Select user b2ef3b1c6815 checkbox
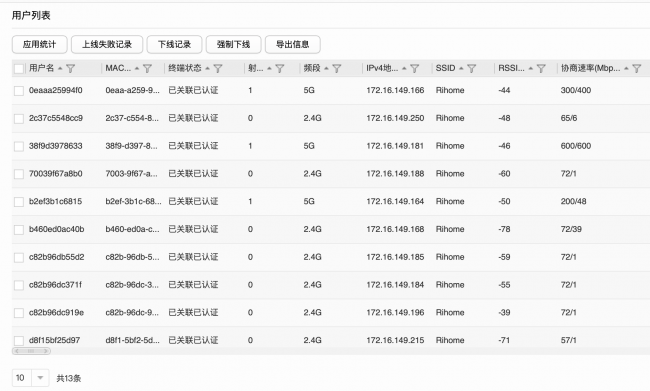The height and width of the screenshot is (391, 650). click(x=19, y=202)
